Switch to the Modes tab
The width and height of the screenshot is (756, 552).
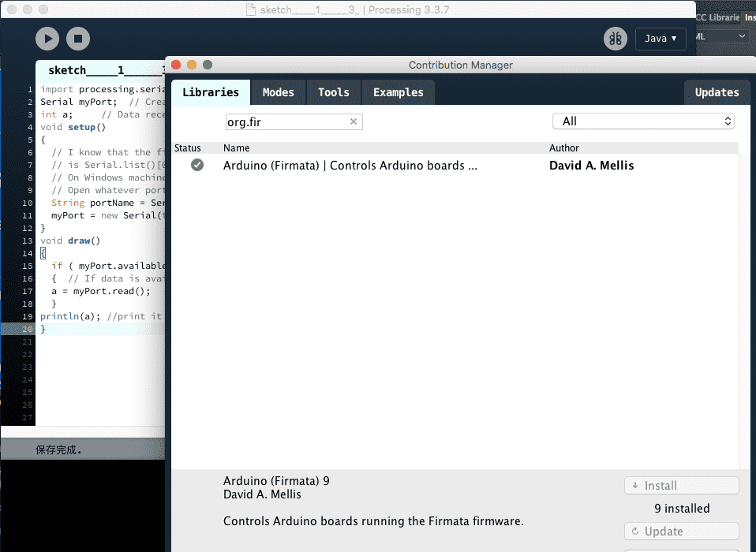click(279, 92)
